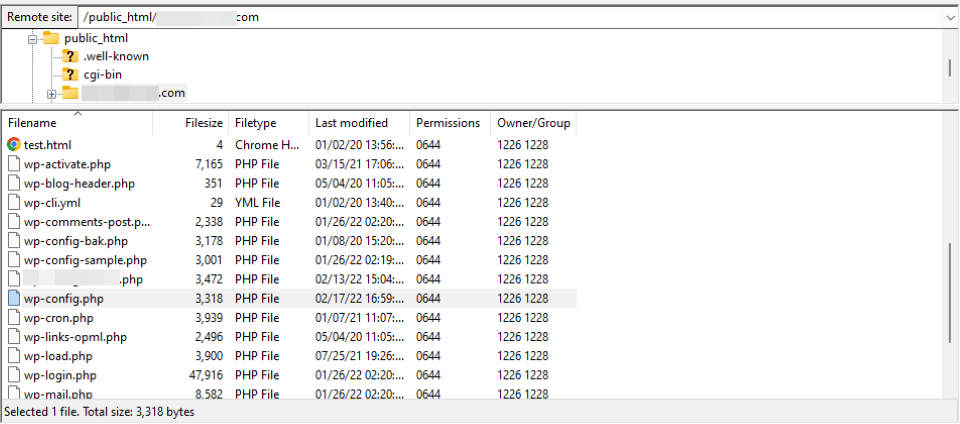960x424 pixels.
Task: Select the cgi-bin tree folder
Action: point(103,75)
